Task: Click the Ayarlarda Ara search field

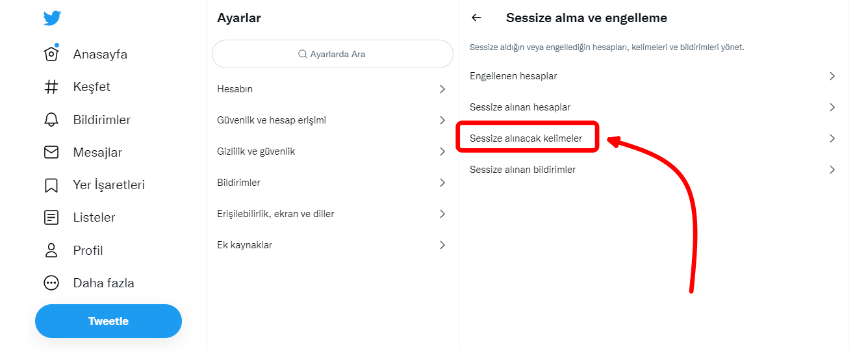Action: 332,54
